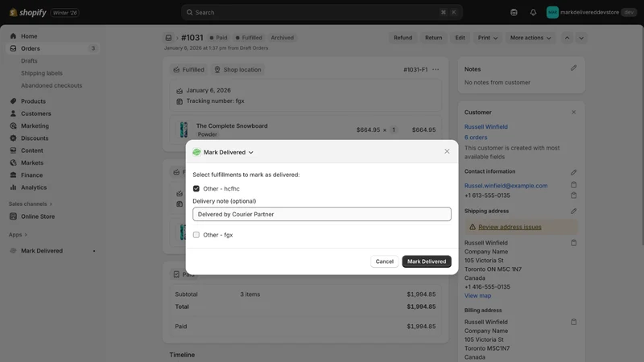Viewport: 644px width, 362px height.
Task: Click the Discounts sidebar icon
Action: pyautogui.click(x=13, y=138)
